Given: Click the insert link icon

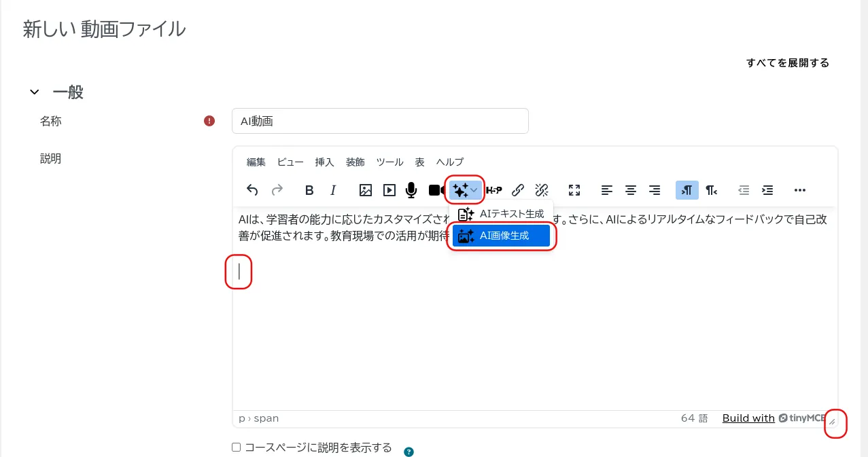Looking at the screenshot, I should pyautogui.click(x=518, y=190).
